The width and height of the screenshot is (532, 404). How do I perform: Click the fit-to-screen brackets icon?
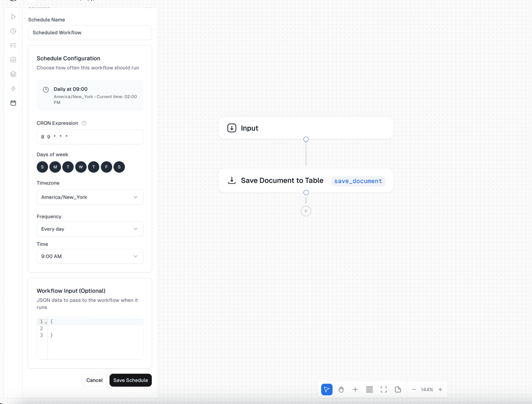384,390
